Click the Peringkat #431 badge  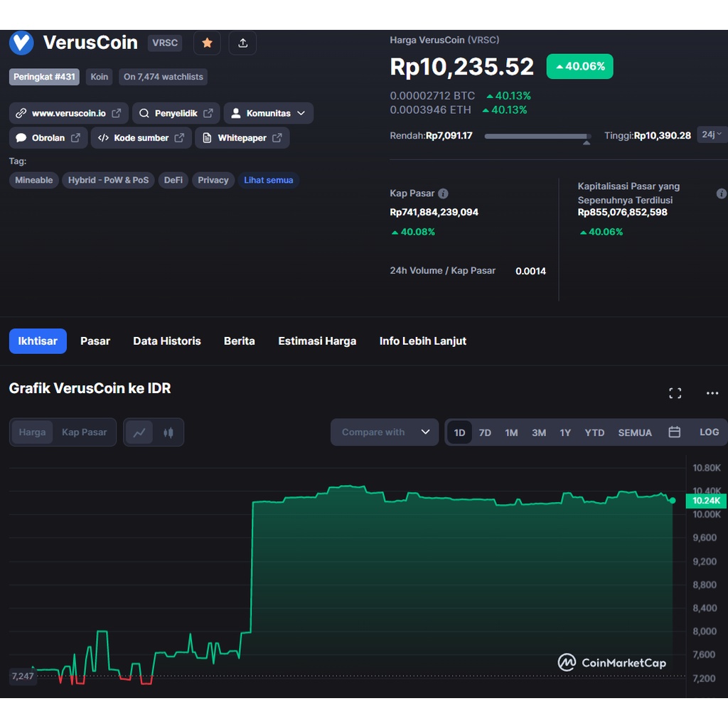pos(44,77)
